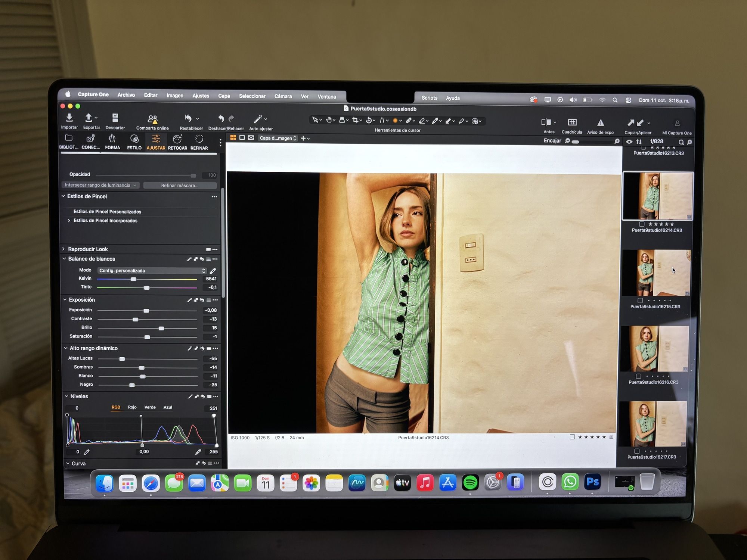Select the crop cursor tool
The width and height of the screenshot is (747, 560).
355,120
